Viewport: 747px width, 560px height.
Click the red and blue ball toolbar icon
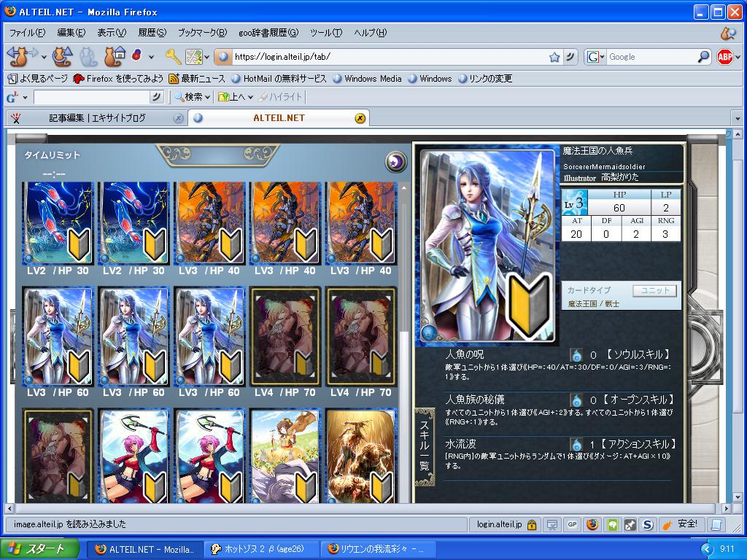(136, 55)
